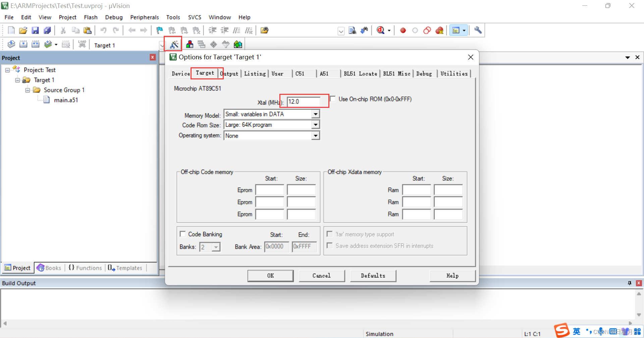Image resolution: width=644 pixels, height=338 pixels.
Task: Click Manage Run-Time Environment diamond icon
Action: coord(214,44)
